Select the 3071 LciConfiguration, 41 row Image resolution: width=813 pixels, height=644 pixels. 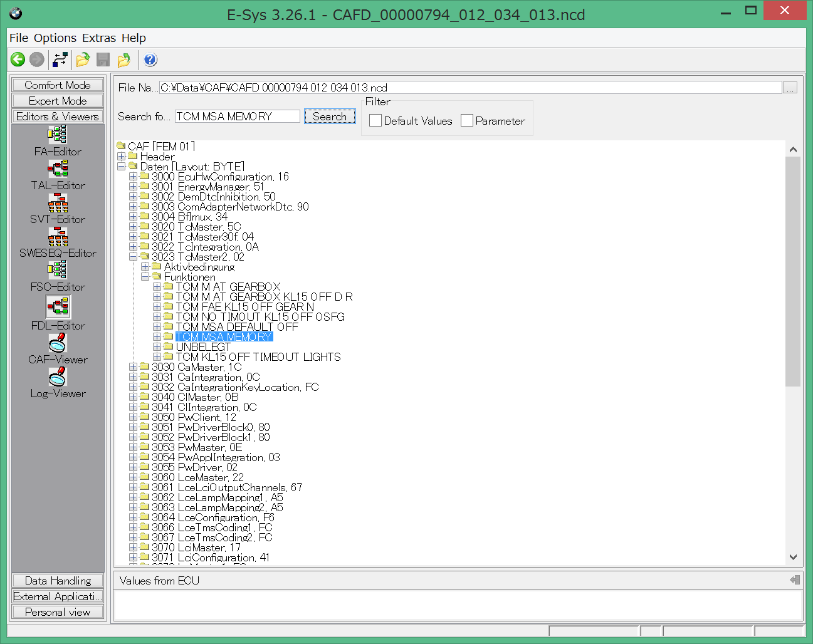[x=211, y=558]
